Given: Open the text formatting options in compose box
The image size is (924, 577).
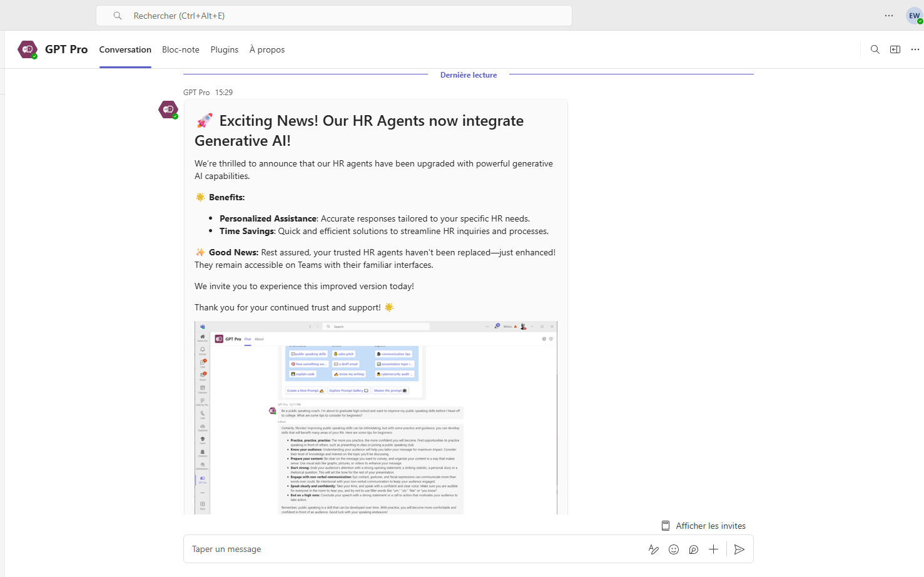Looking at the screenshot, I should coord(654,549).
